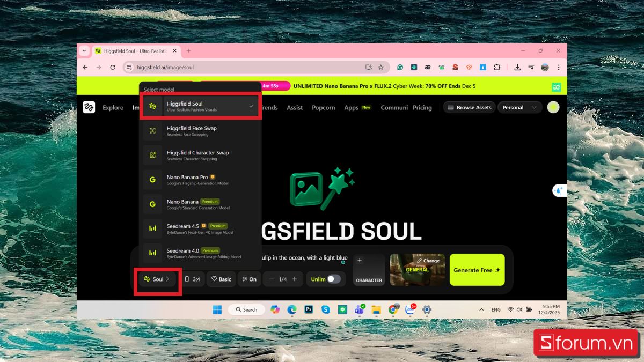Open File Explorer from the taskbar
The height and width of the screenshot is (362, 644).
pyautogui.click(x=376, y=309)
